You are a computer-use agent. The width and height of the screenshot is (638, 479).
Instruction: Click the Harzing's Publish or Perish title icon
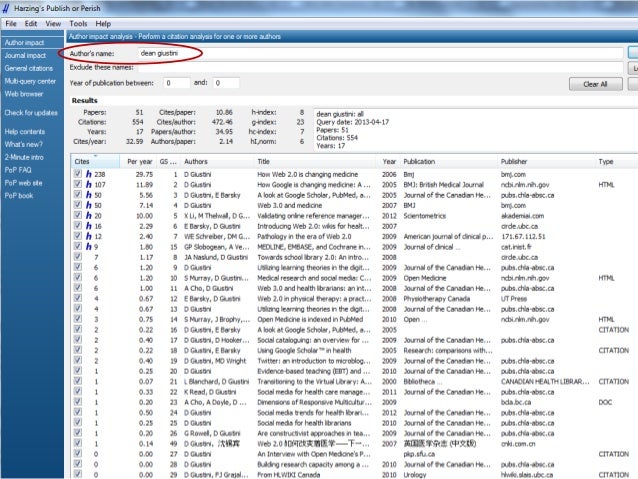click(8, 8)
